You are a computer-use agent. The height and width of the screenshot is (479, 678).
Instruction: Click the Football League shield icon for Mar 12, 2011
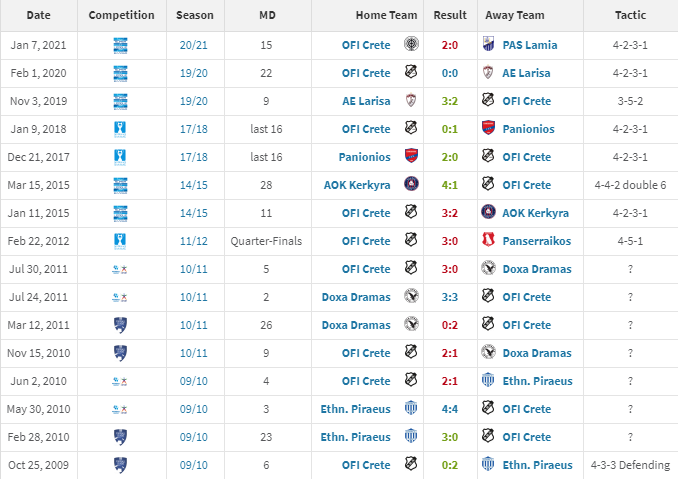tap(120, 325)
